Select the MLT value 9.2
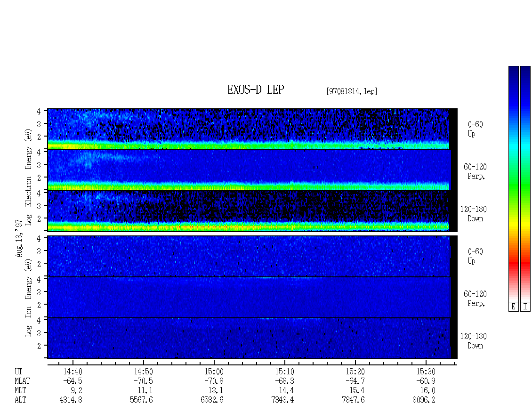The width and height of the screenshot is (532, 412). click(x=76, y=391)
